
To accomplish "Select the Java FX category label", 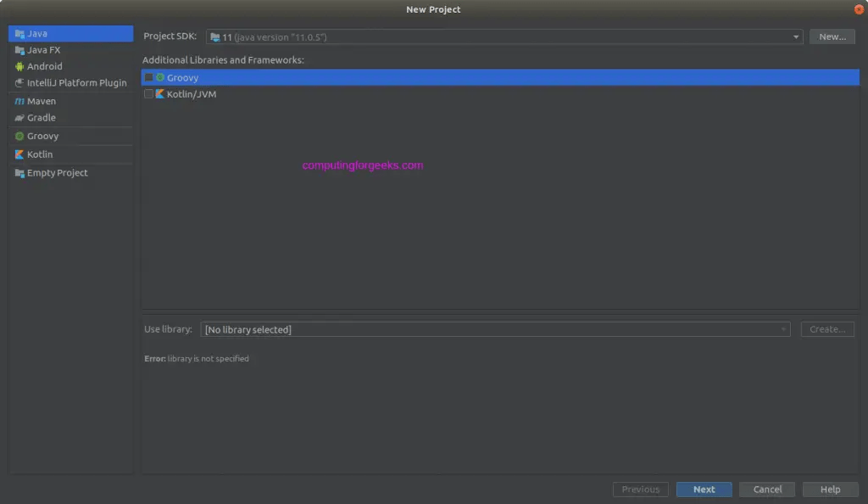I will click(x=44, y=50).
